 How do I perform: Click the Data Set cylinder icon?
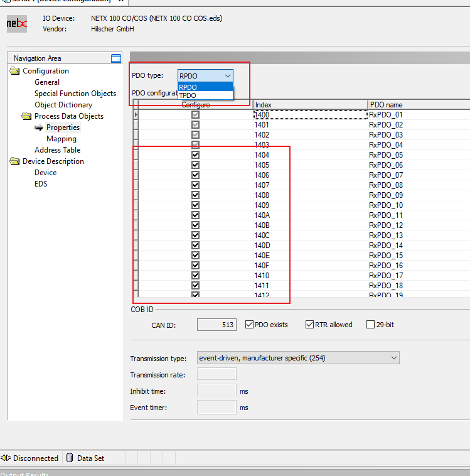(70, 458)
